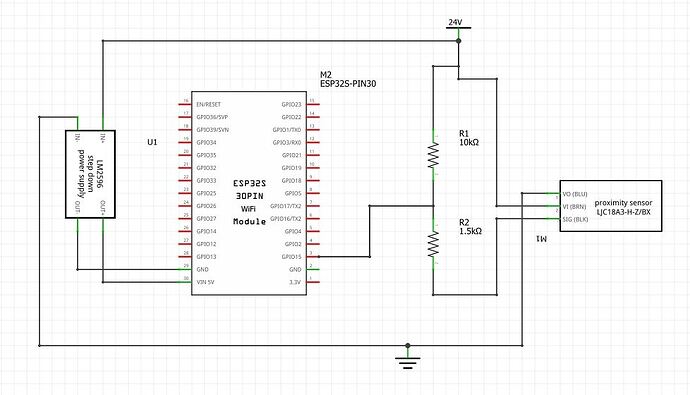This screenshot has width=690, height=395.
Task: Click the GPIO12 pin label
Action: click(x=206, y=244)
